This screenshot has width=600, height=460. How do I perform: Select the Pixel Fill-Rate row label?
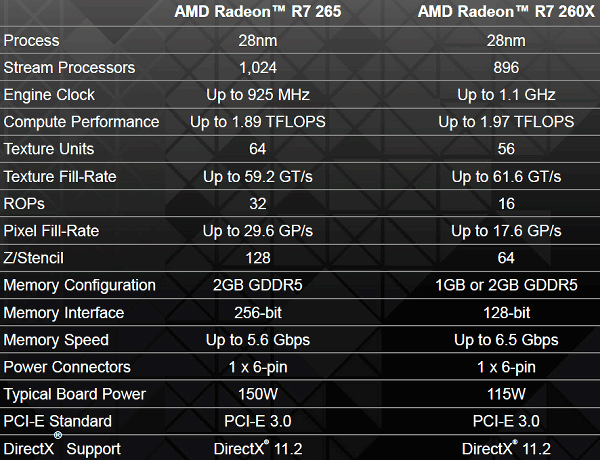(x=52, y=231)
